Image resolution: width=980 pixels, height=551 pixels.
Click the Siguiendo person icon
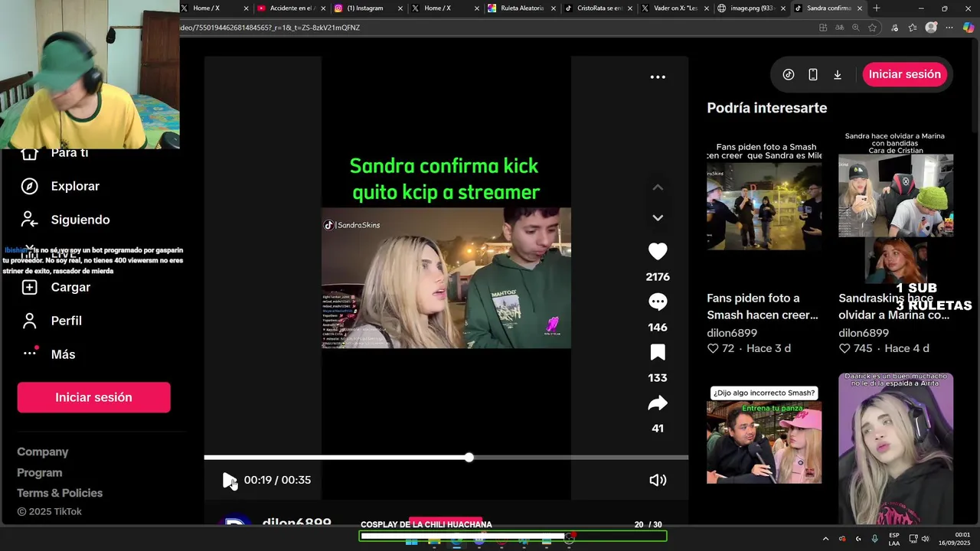(x=29, y=220)
